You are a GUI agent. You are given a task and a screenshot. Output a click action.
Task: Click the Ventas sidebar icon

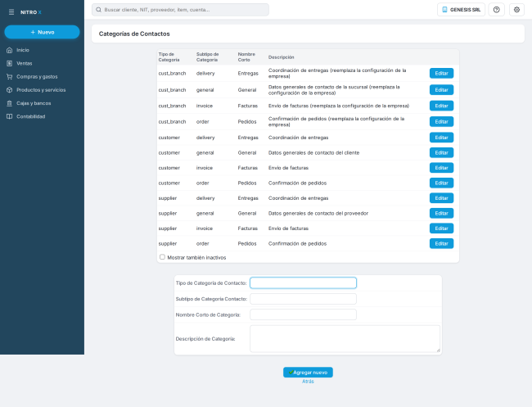[10, 64]
